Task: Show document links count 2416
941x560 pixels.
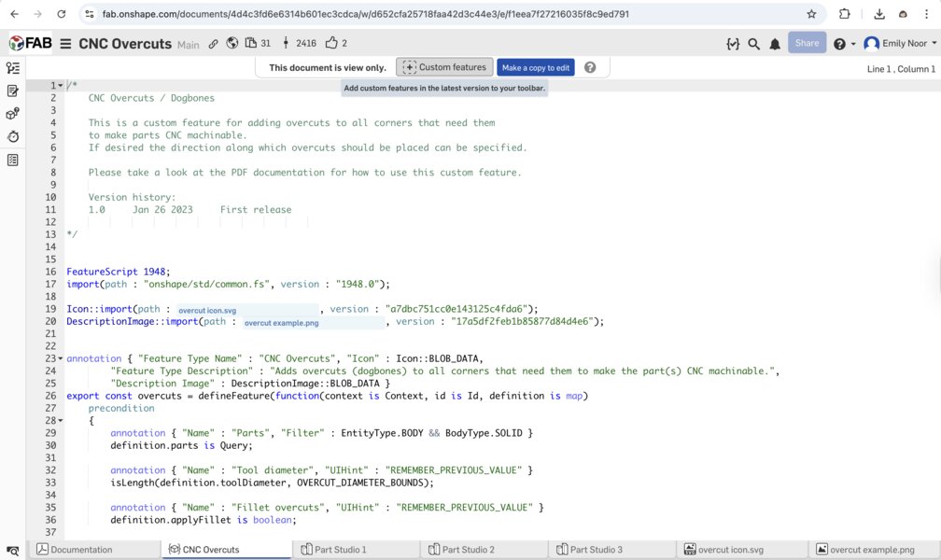Action: tap(299, 43)
